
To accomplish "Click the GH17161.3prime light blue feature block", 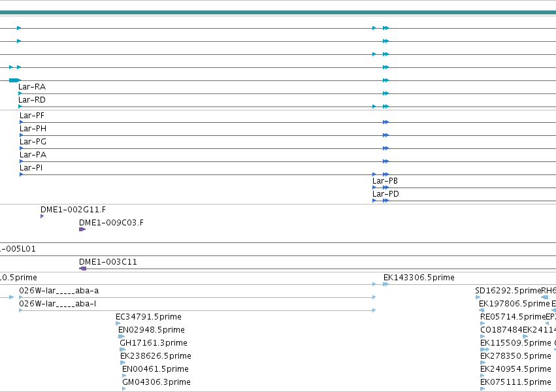I will pyautogui.click(x=123, y=350).
